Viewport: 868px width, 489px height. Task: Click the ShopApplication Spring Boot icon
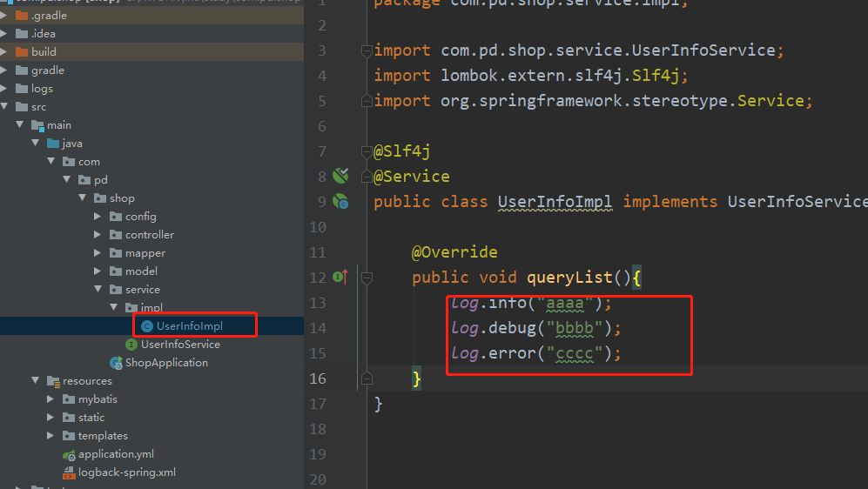(116, 363)
